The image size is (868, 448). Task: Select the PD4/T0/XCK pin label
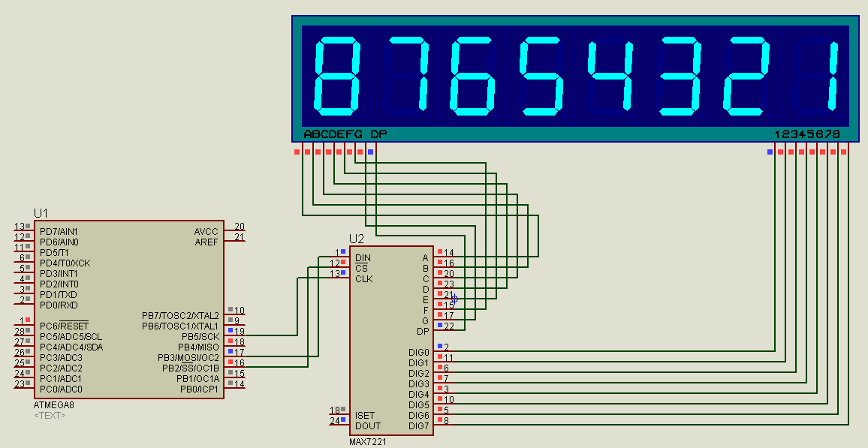[x=65, y=263]
